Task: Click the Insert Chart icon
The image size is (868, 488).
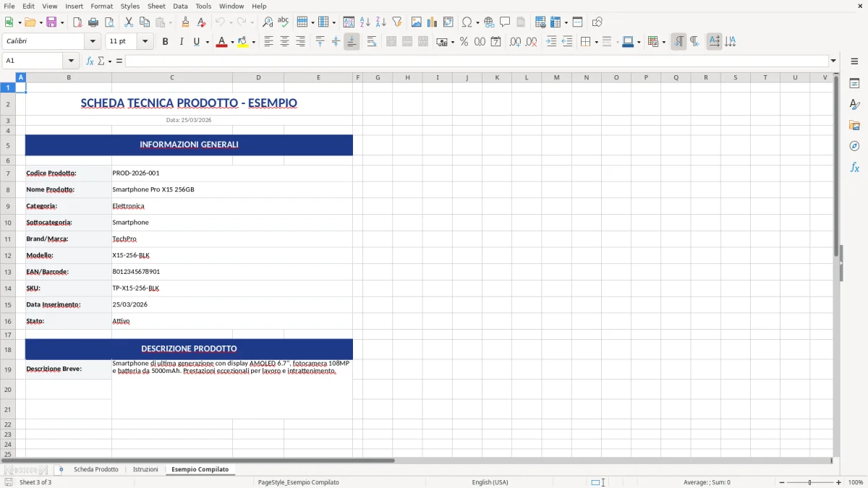Action: [433, 22]
